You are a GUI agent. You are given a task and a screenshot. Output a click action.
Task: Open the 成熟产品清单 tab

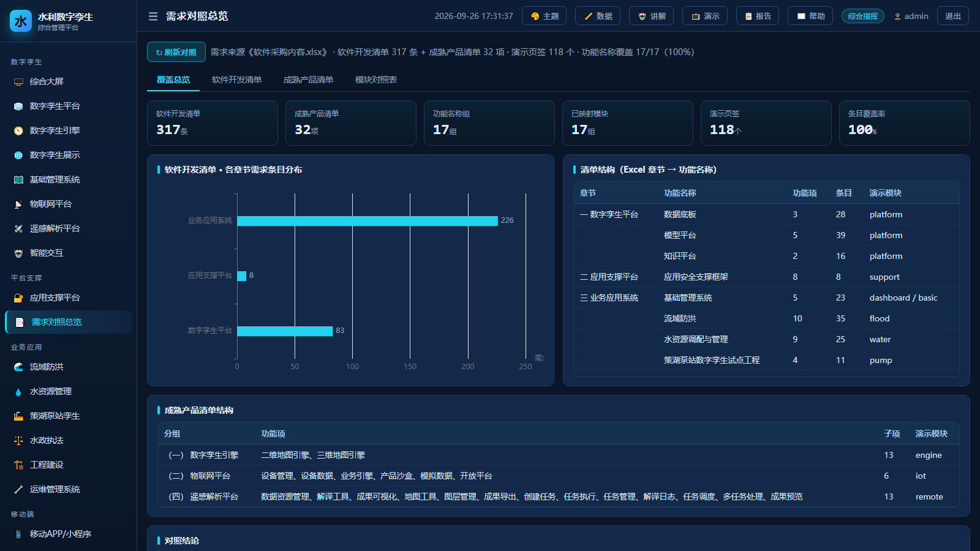click(308, 80)
